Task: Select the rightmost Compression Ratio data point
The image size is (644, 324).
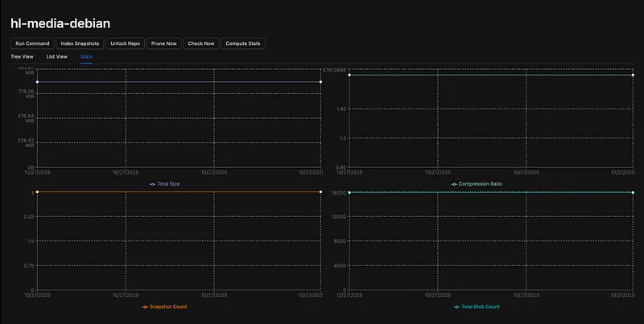Action: (634, 75)
